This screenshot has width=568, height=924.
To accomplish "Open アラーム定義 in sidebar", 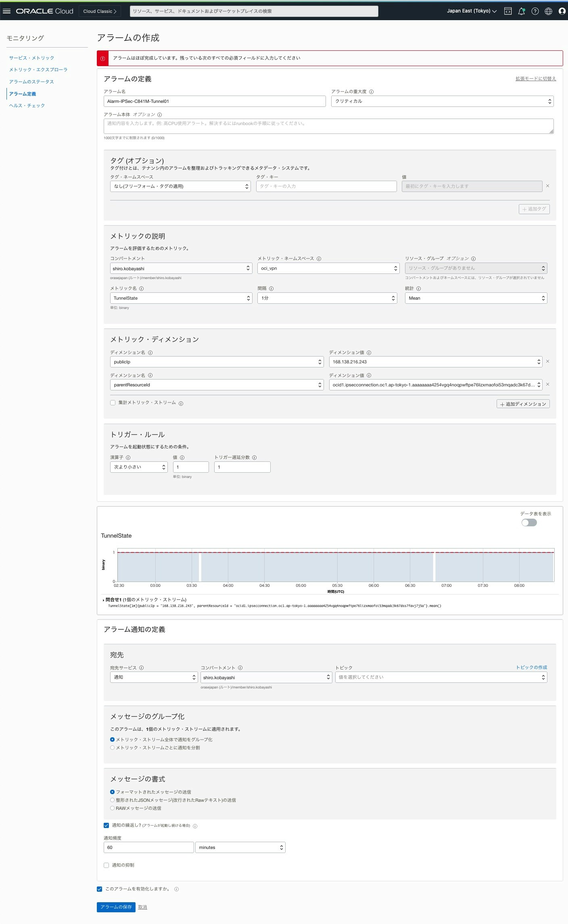I will tap(23, 94).
